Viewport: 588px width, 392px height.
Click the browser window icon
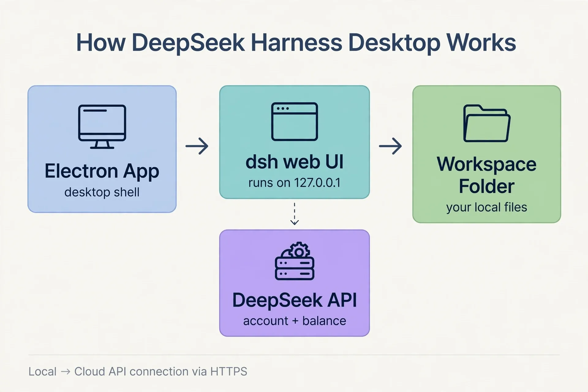tap(294, 122)
